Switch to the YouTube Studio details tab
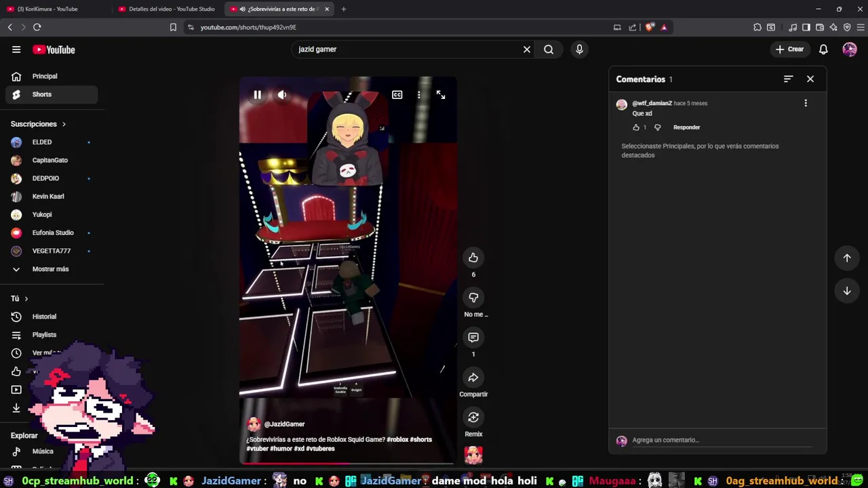This screenshot has width=868, height=488. click(x=167, y=9)
